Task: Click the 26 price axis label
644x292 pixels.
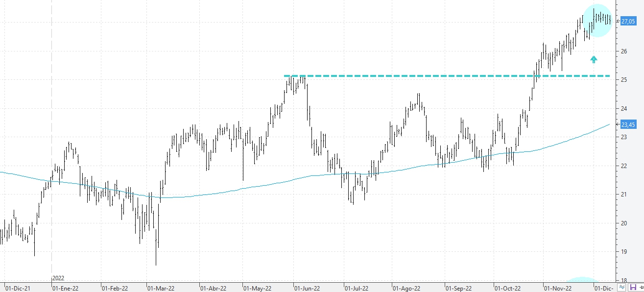Action: click(624, 51)
